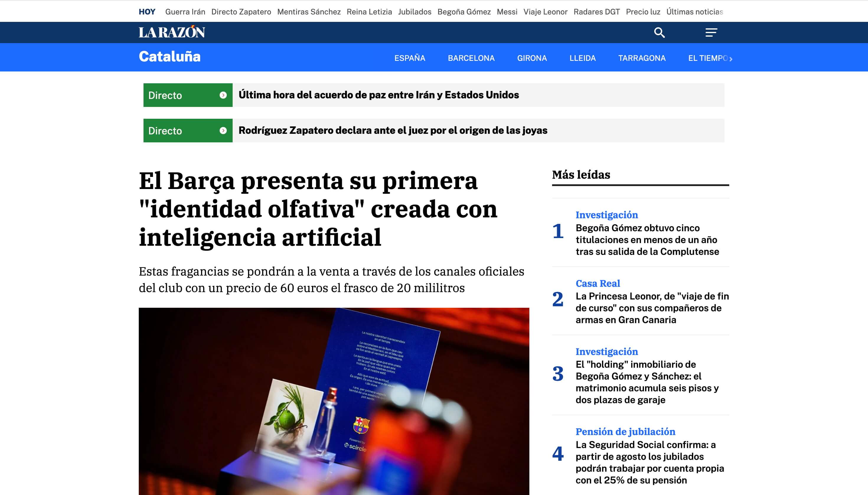Open Princesa Leonor viaje de fin de curso article
Viewport: 868px width, 495px height.
click(652, 308)
